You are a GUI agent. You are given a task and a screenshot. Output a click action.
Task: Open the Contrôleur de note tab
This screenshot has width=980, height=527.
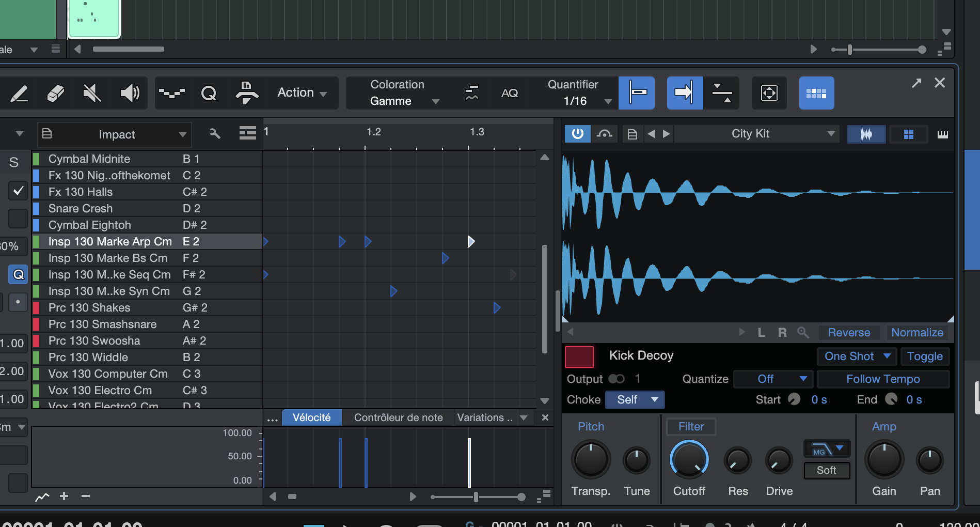tap(398, 417)
